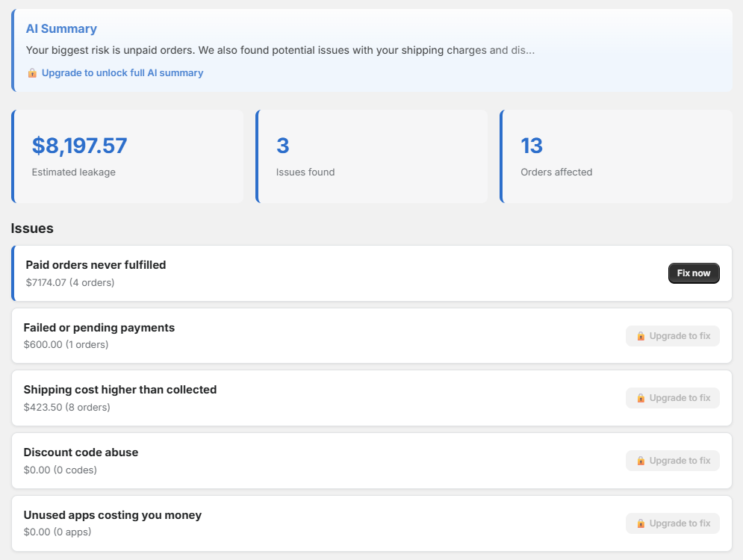The height and width of the screenshot is (560, 743).
Task: Click lock icon on Unused apps upgrade button
Action: [641, 523]
